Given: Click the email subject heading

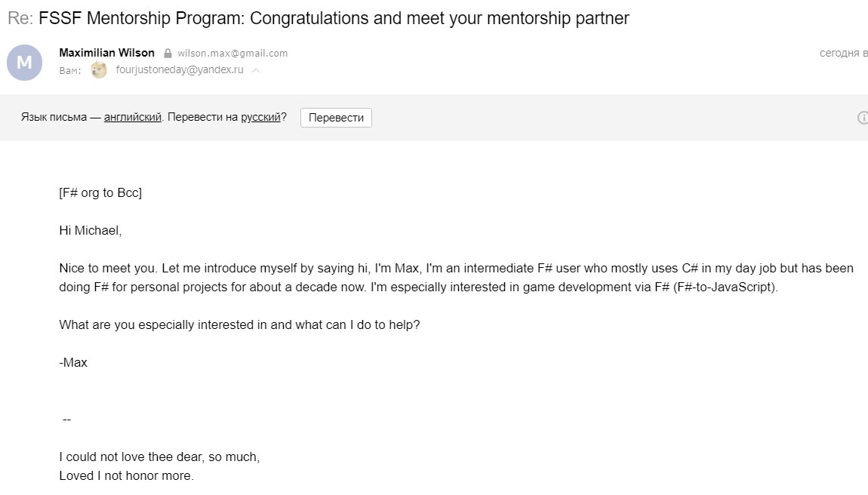Looking at the screenshot, I should point(319,18).
